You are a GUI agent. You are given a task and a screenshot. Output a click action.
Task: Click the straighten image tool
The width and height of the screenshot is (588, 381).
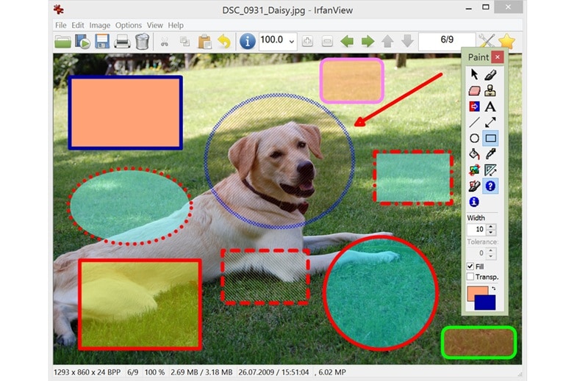tap(474, 186)
